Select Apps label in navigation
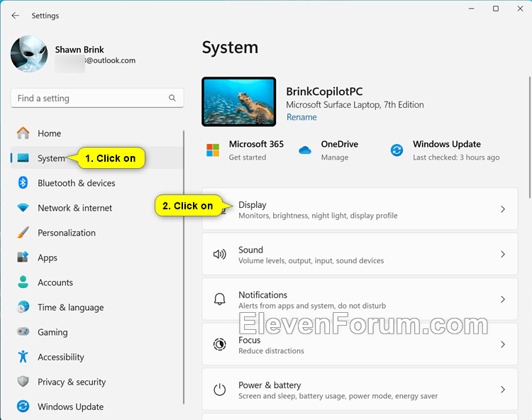 pos(48,258)
